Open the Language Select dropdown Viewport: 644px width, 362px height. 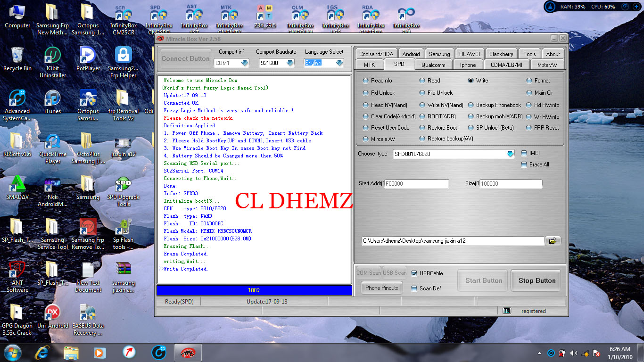tap(339, 63)
